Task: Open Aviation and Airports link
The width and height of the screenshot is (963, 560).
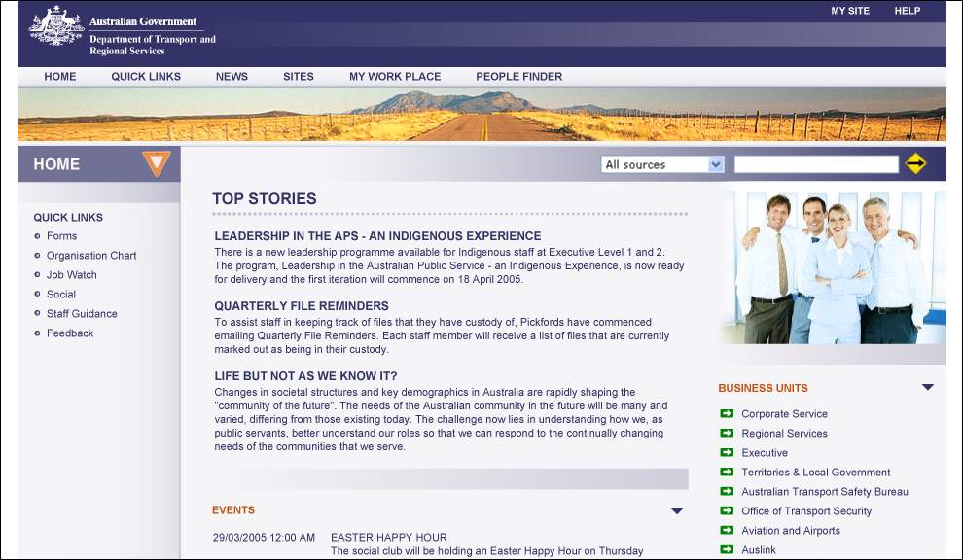Action: coord(791,531)
